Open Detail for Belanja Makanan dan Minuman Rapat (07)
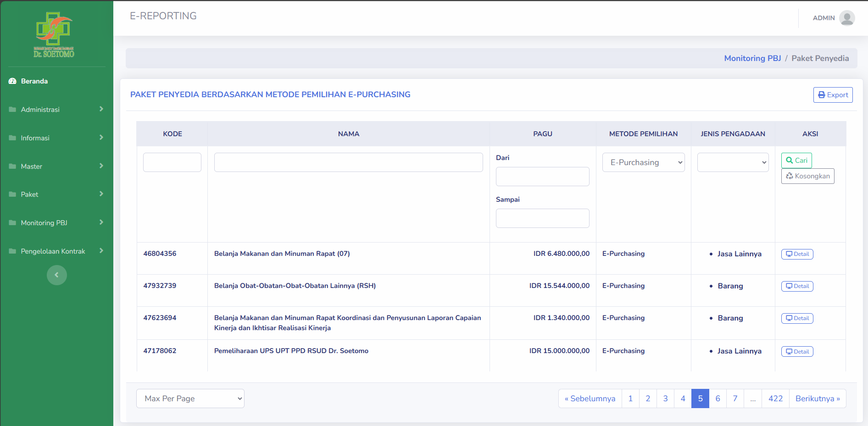 tap(797, 254)
